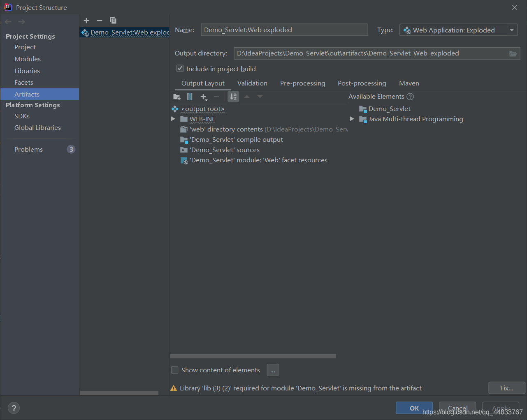Click the output layout horizontal scrollbar
The width and height of the screenshot is (527, 420).
(253, 356)
